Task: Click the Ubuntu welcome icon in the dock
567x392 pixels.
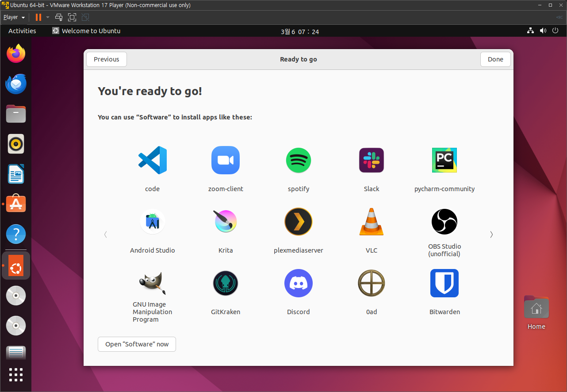Action: click(x=16, y=266)
